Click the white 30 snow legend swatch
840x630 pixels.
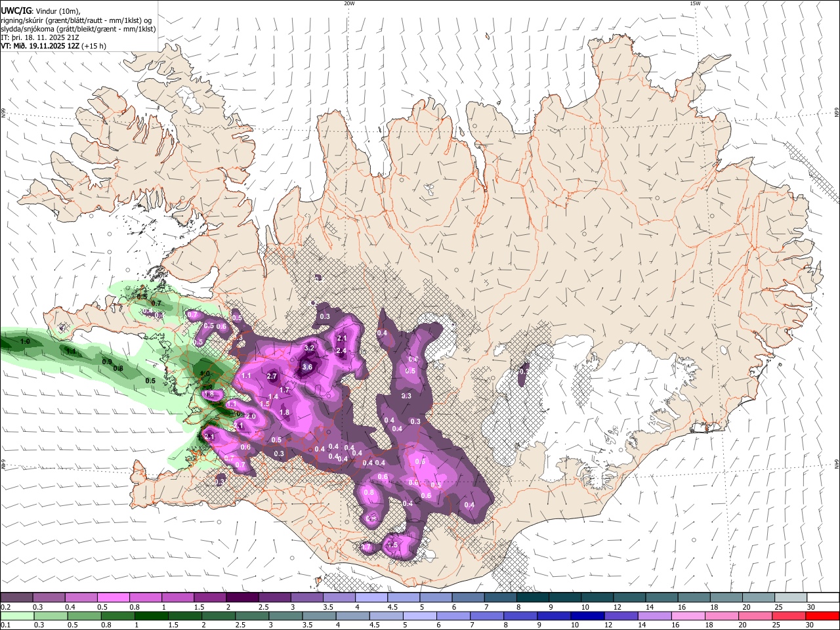tap(823, 598)
